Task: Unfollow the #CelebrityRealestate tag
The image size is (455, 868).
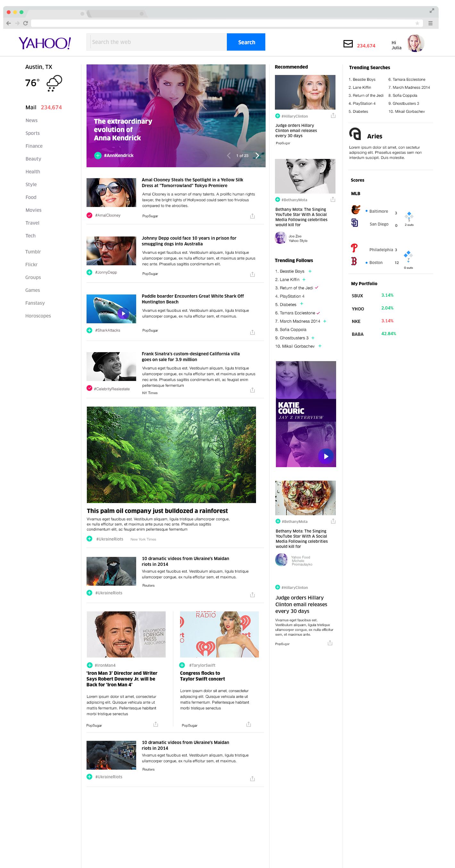Action: [89, 388]
